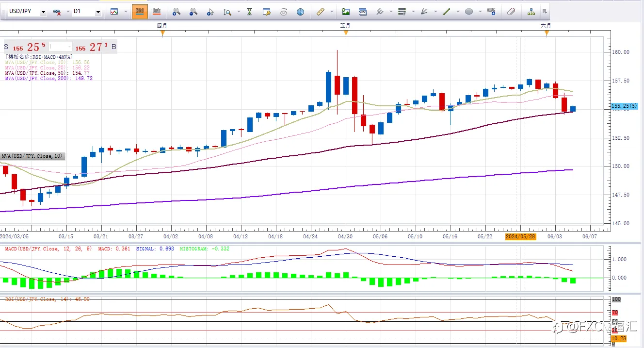Viewport: 644px width, 348px height.
Task: Click the June month marker triangle
Action: pyautogui.click(x=547, y=33)
